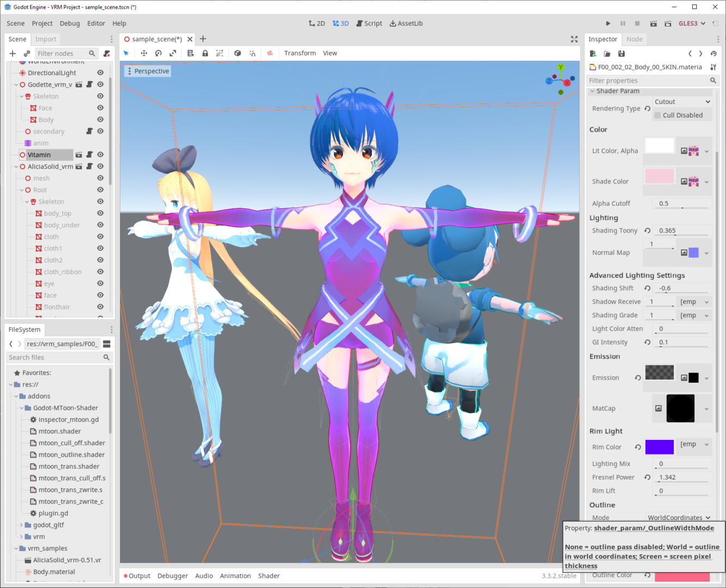Open the Editor menu

click(96, 23)
